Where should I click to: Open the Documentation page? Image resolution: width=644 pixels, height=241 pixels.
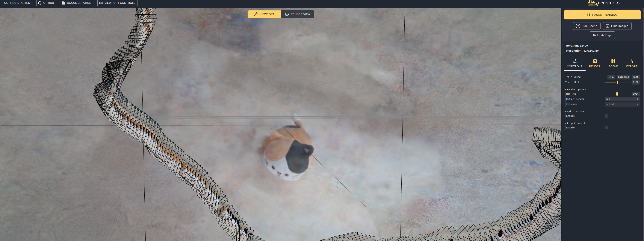click(76, 3)
